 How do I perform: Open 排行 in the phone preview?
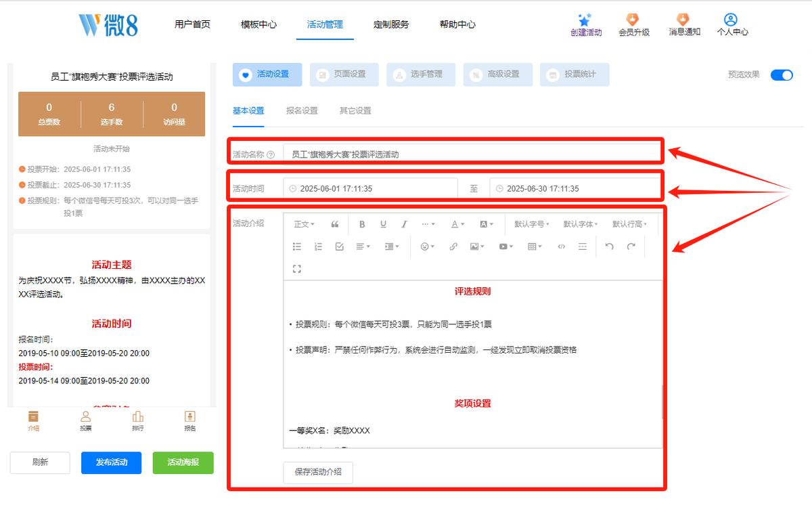137,420
